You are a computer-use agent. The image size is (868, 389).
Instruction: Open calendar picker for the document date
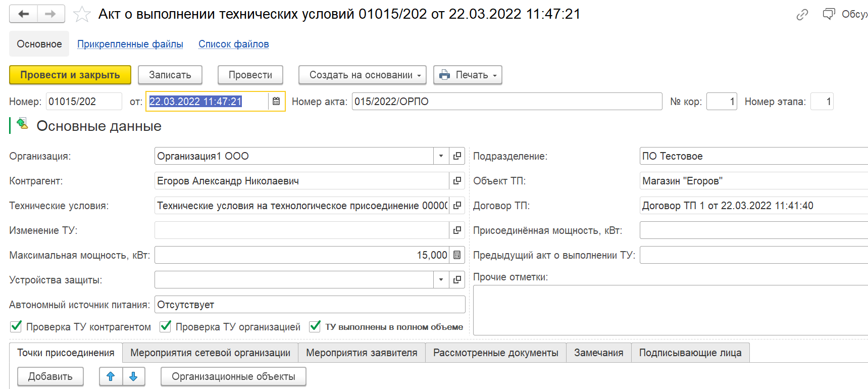pyautogui.click(x=276, y=102)
